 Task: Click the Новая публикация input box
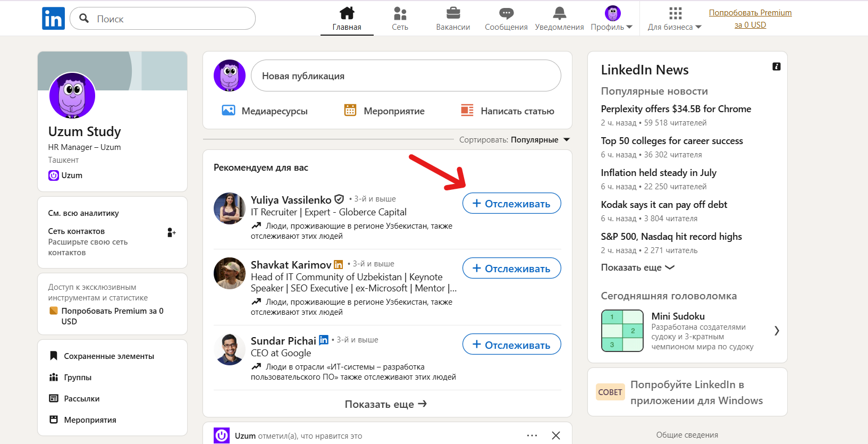pyautogui.click(x=406, y=76)
